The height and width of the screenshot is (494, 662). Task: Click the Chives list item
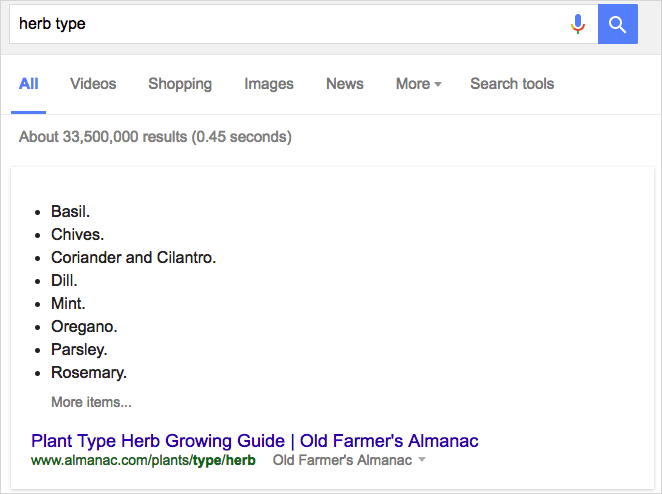pyautogui.click(x=78, y=234)
